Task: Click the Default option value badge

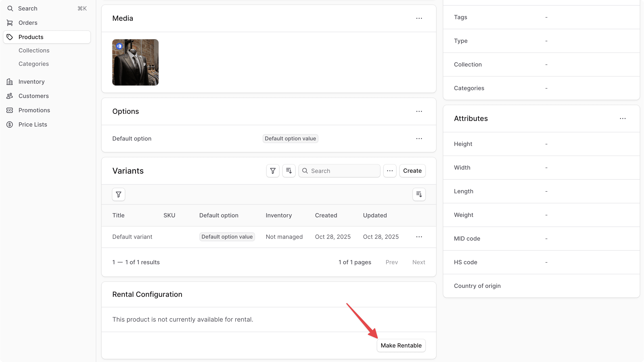Action: (290, 138)
